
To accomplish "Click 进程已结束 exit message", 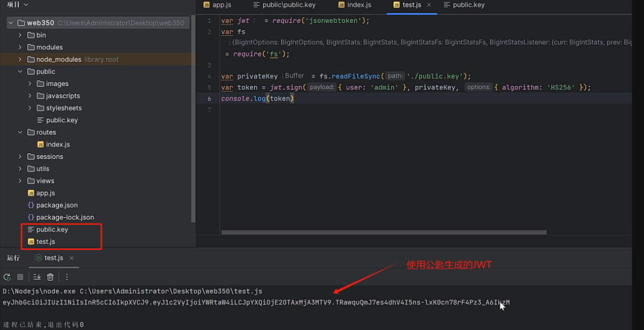I will 43,324.
